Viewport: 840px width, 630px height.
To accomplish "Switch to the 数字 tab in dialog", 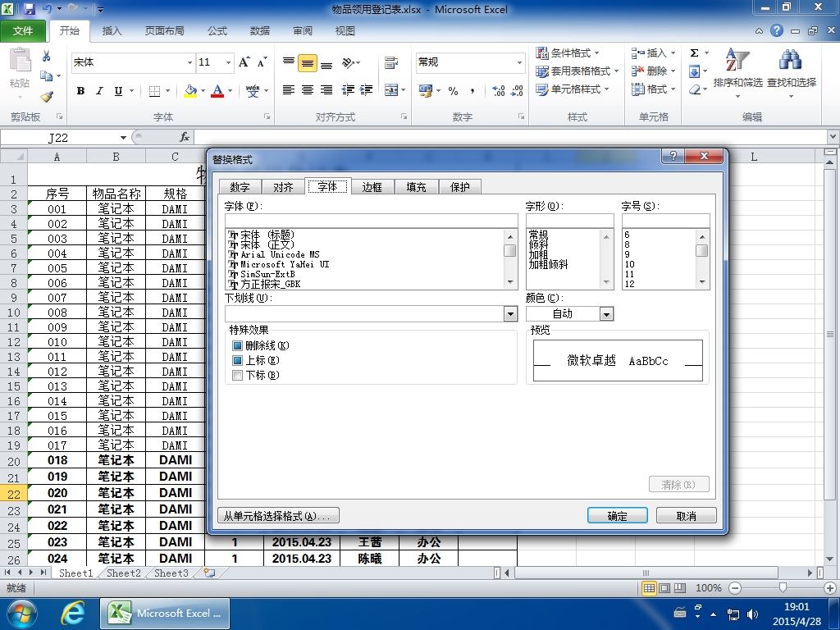I will click(240, 187).
